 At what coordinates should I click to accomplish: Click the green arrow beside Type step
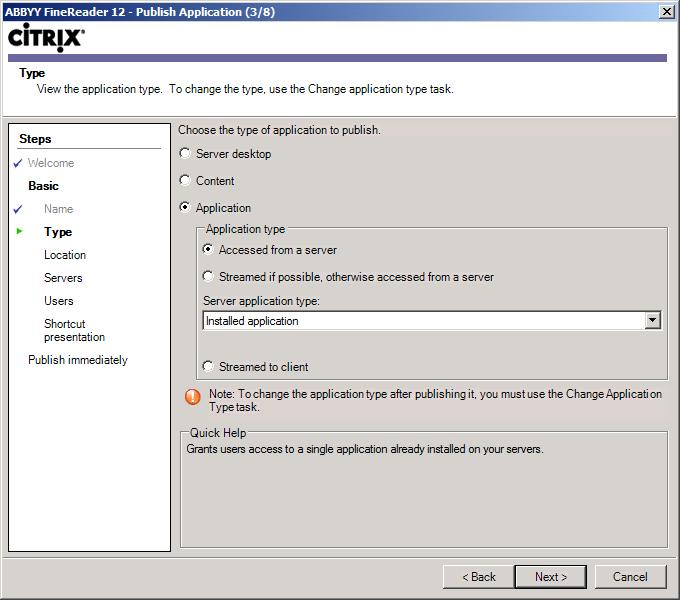pyautogui.click(x=19, y=231)
